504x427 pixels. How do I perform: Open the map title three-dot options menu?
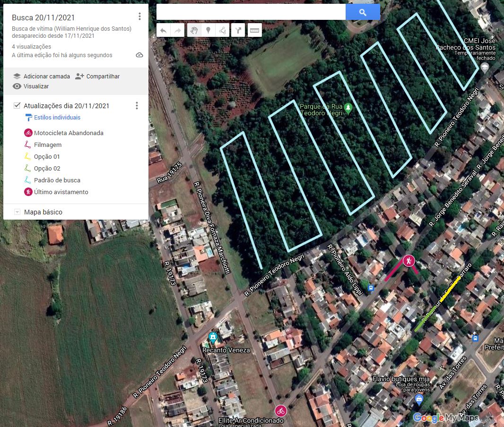139,17
